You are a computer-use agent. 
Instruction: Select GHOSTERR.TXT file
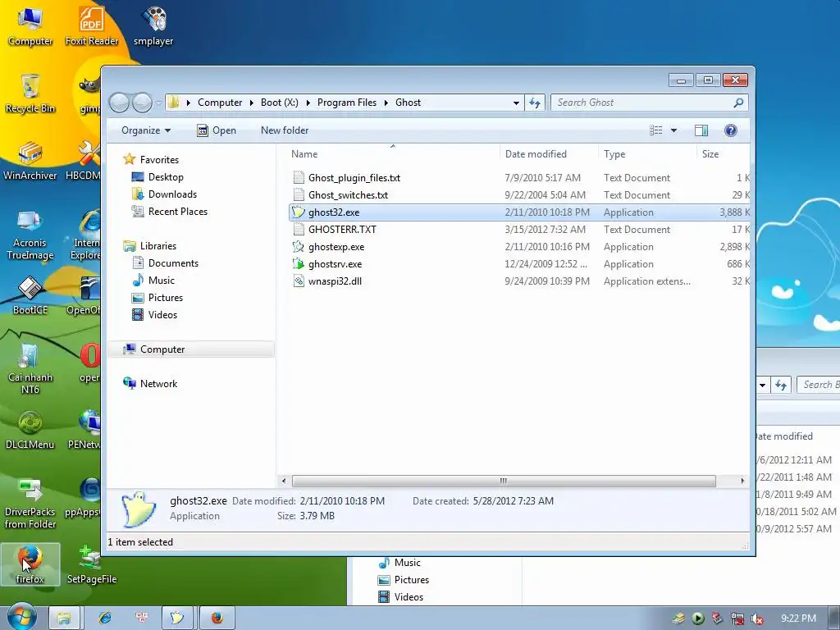pos(342,230)
